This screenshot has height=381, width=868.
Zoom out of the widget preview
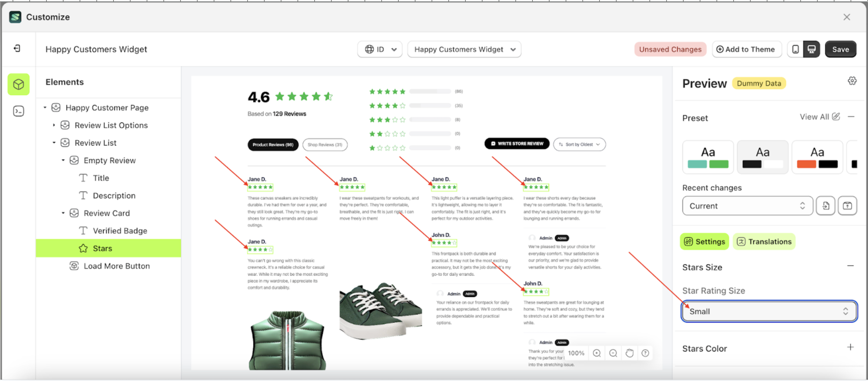[x=613, y=353]
